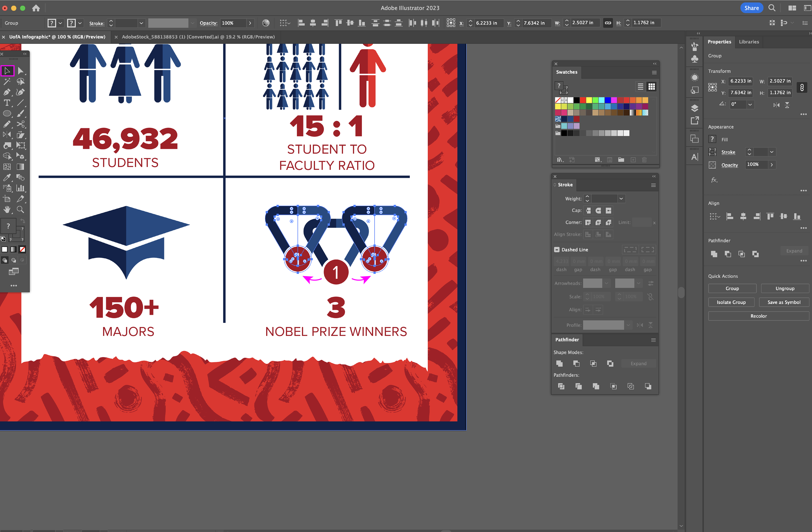The width and height of the screenshot is (812, 532).
Task: Select the Magic Wand tool
Action: (7, 82)
